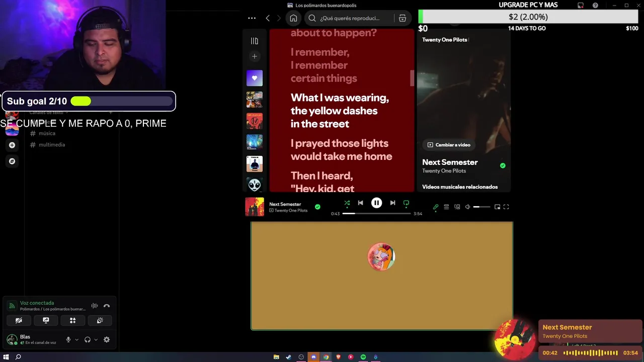
Task: Open the alien-face playlist thumbnail
Action: (255, 185)
